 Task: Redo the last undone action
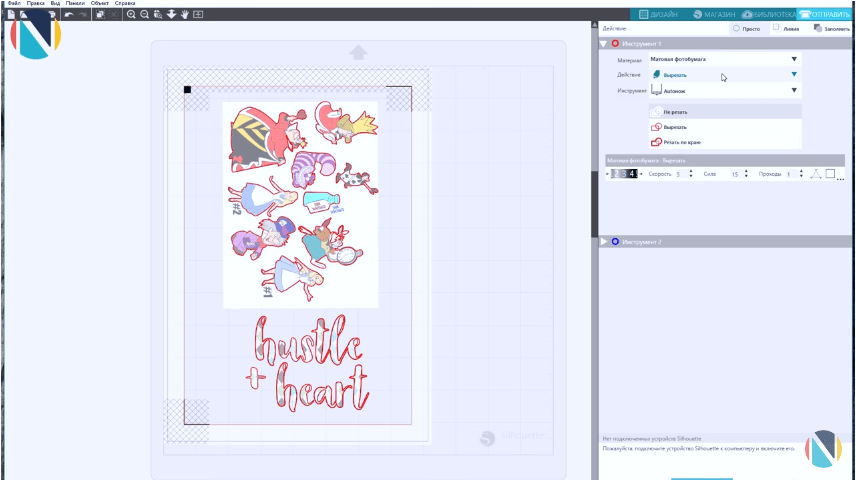click(82, 14)
